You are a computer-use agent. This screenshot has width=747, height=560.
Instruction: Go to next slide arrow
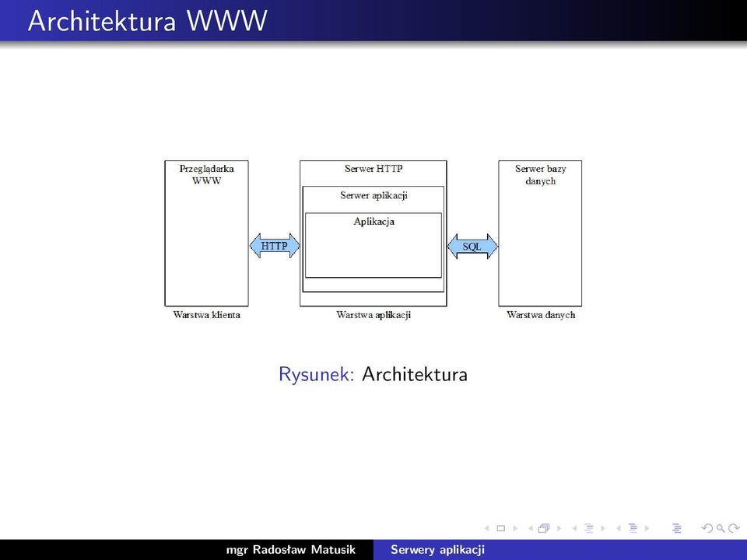pyautogui.click(x=515, y=528)
